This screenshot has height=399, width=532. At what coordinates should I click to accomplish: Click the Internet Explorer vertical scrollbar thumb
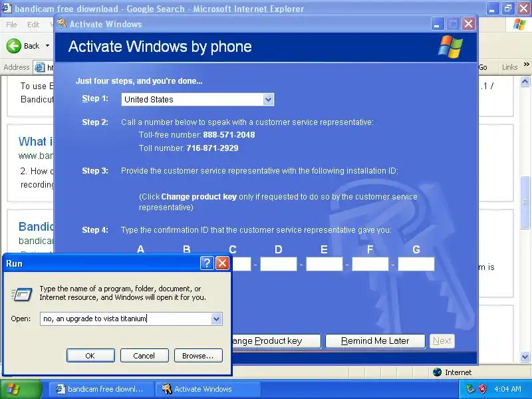(x=525, y=202)
